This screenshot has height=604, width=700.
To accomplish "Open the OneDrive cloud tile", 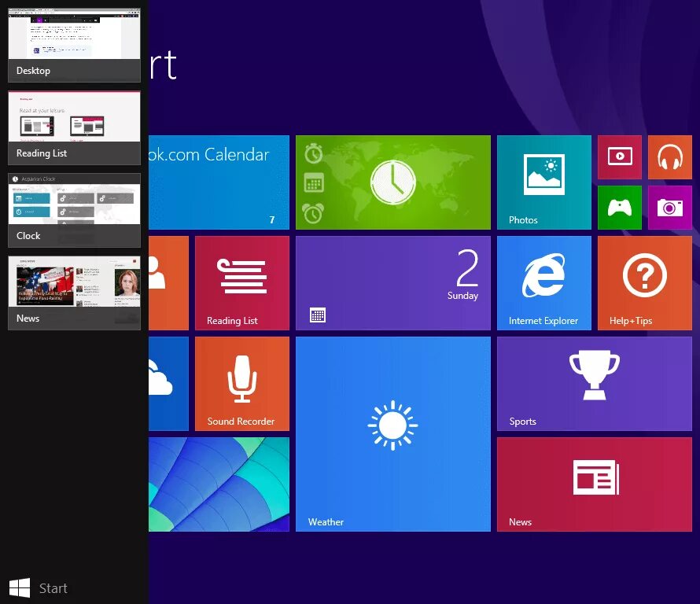I will (168, 384).
